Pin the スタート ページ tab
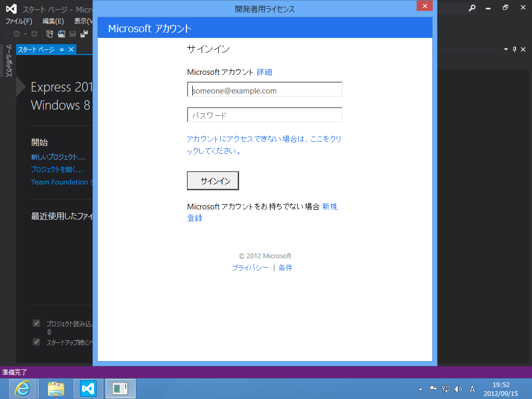Screen dimensions: 532x399 click(61, 49)
